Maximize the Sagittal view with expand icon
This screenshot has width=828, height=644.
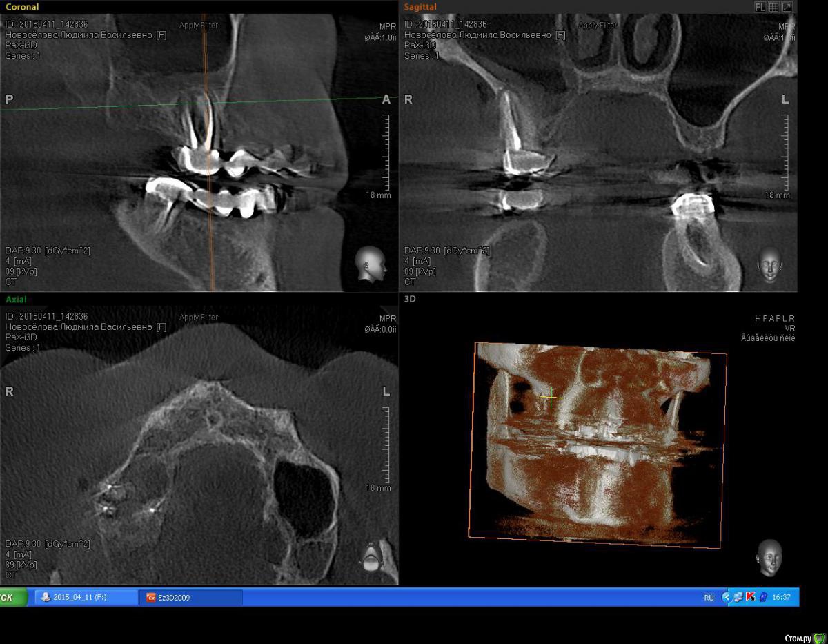[787, 7]
